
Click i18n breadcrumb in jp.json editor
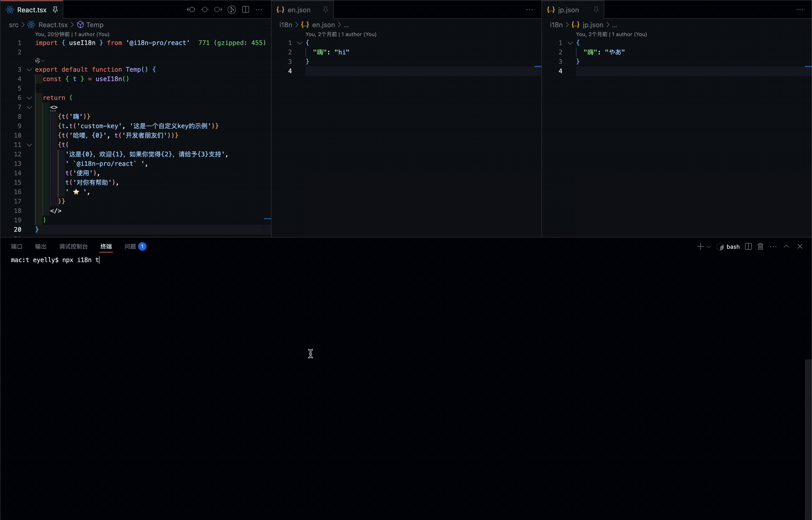pyautogui.click(x=556, y=25)
